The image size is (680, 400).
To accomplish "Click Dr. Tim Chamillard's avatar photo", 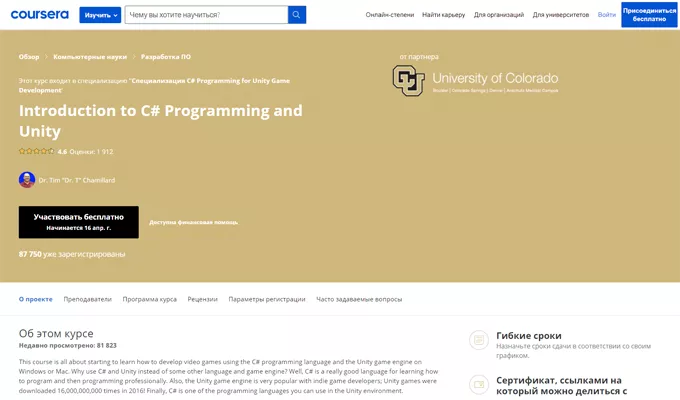I will coord(27,180).
